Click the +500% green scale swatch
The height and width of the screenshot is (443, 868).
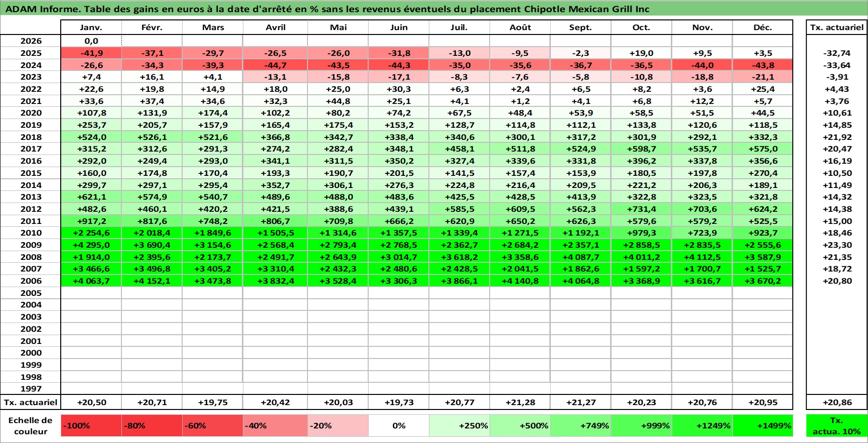(x=520, y=426)
